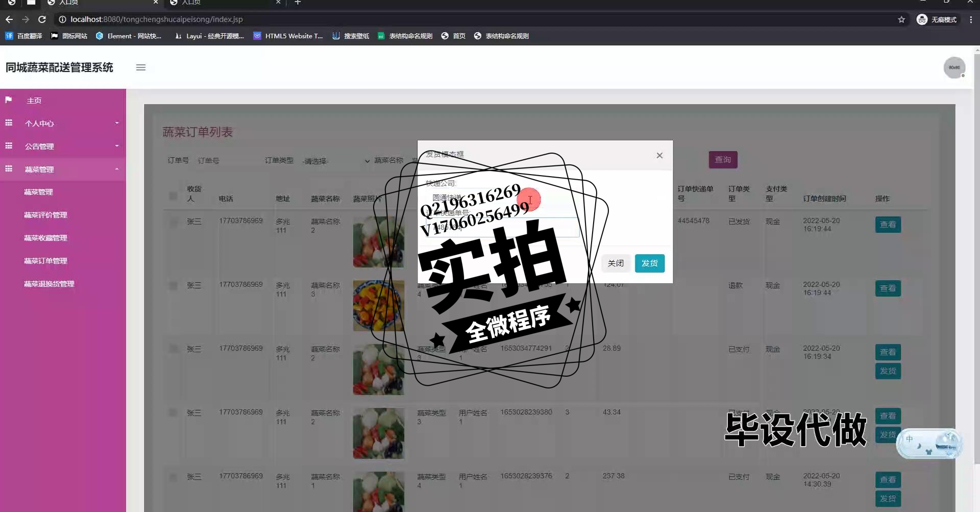Tick checkbox for row 16:19:34

[x=173, y=349]
